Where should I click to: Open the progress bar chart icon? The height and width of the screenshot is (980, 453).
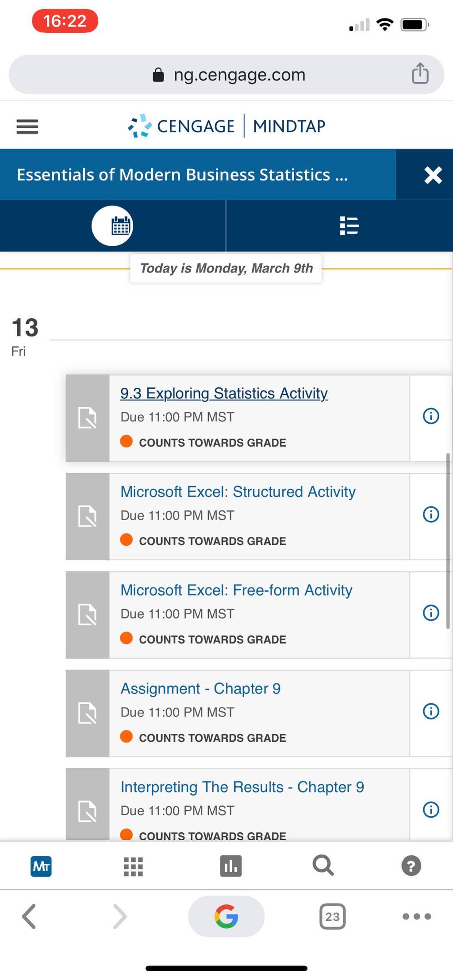click(230, 866)
